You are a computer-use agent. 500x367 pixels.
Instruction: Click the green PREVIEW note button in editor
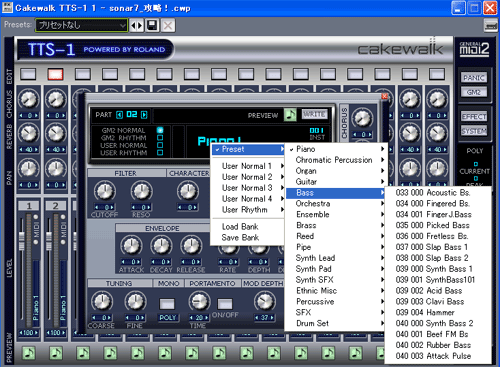(x=290, y=115)
